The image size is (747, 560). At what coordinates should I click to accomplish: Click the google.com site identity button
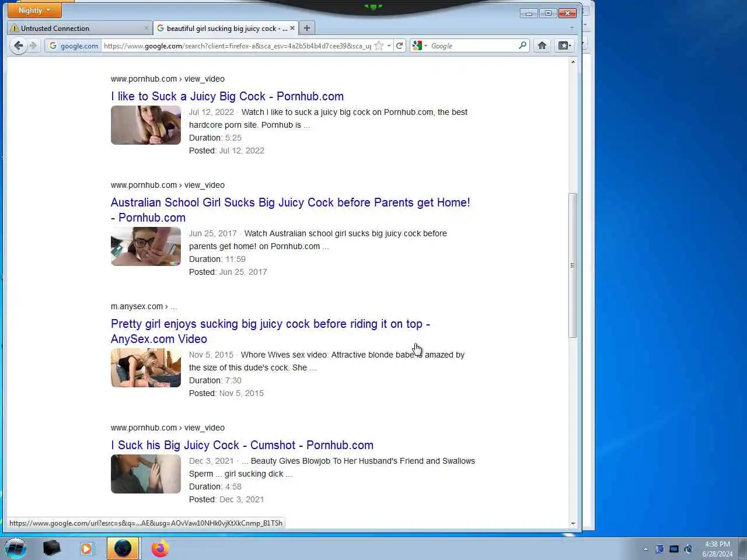coord(73,45)
